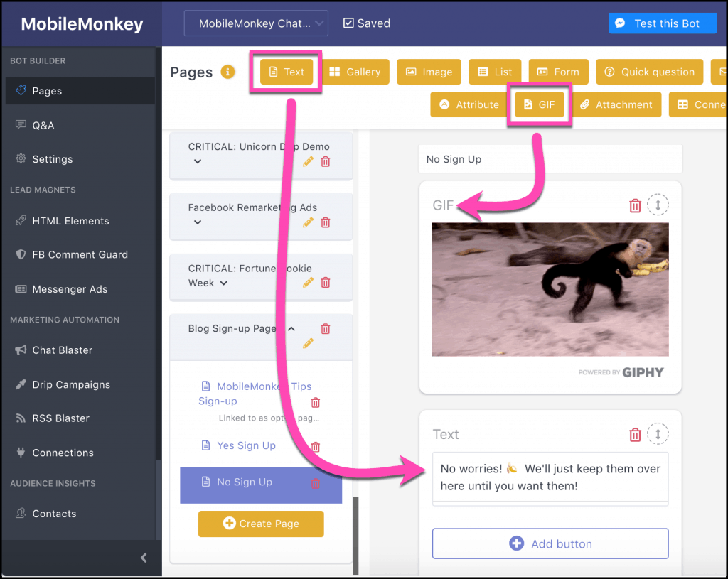Use the reorder handle on the Text widget
This screenshot has width=728, height=579.
[x=658, y=433]
